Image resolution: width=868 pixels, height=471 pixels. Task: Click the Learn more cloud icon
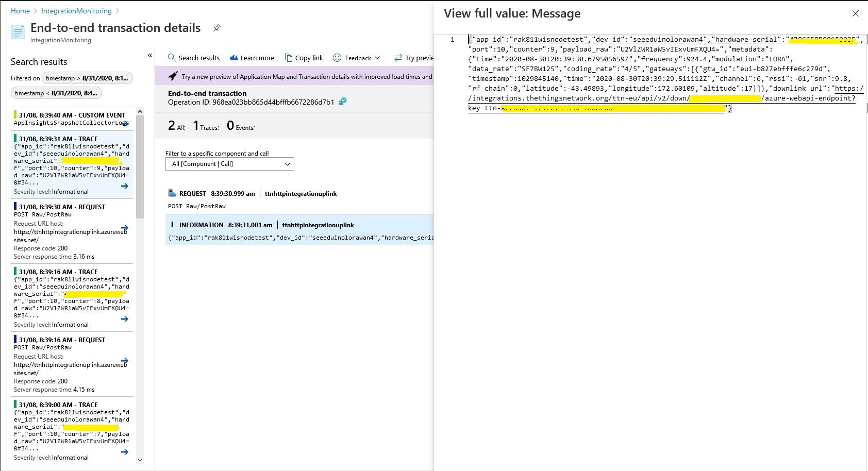point(233,58)
